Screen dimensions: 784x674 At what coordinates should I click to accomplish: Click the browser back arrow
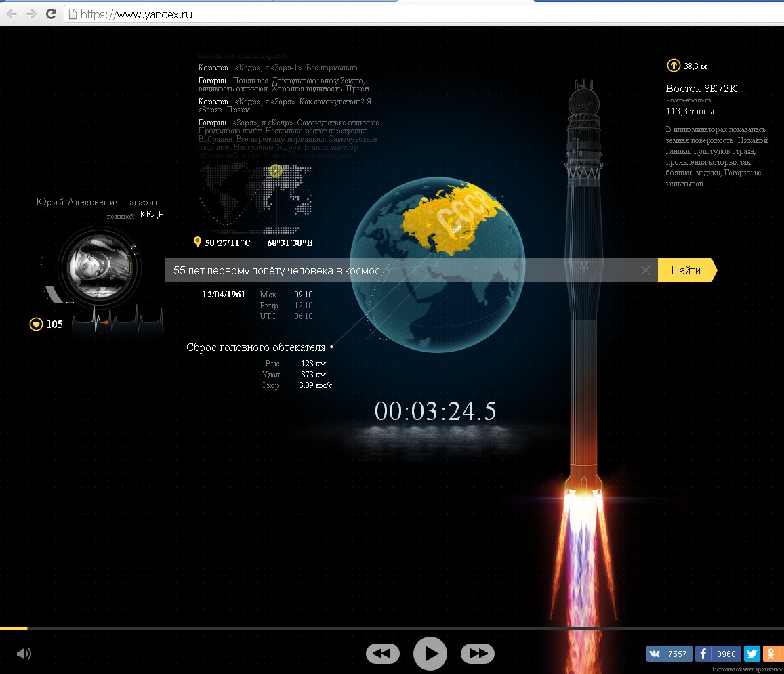(12, 14)
